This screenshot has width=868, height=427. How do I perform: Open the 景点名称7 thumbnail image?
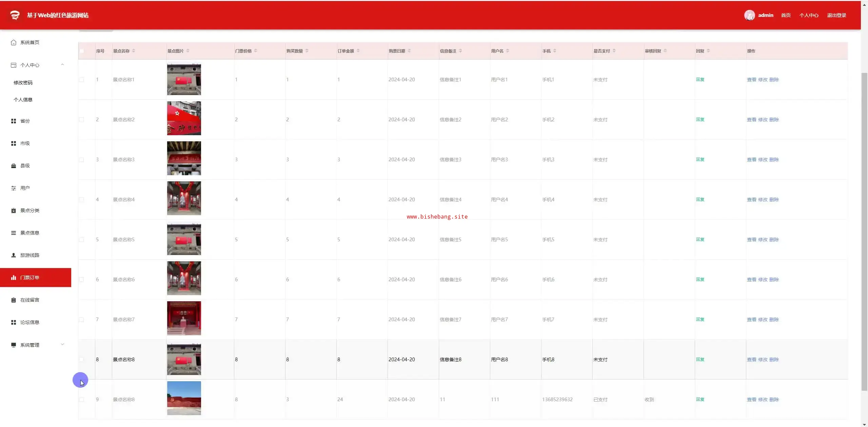coord(184,318)
